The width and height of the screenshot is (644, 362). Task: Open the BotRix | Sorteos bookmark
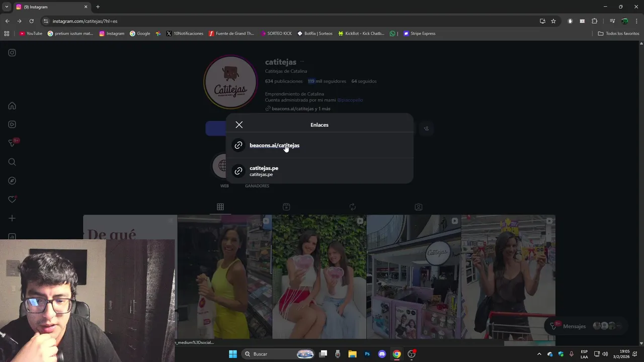(x=315, y=34)
